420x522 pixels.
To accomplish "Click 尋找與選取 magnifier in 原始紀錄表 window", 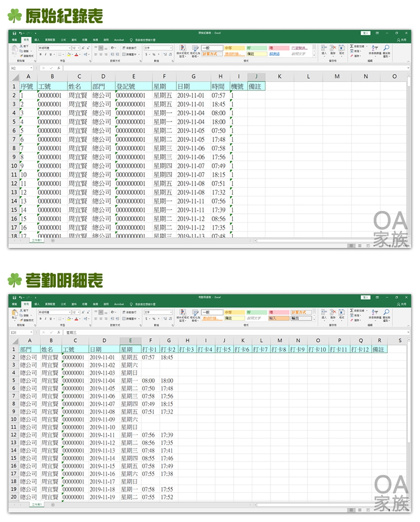I will [386, 49].
